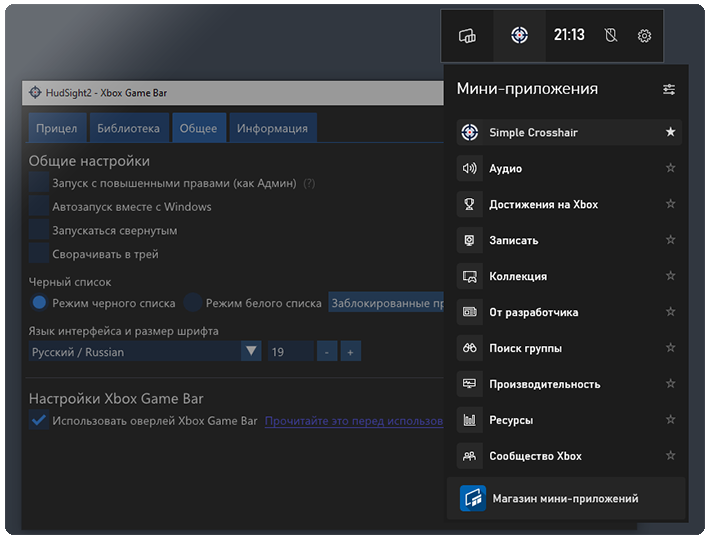Click the language dropdown arrow

[x=251, y=351]
